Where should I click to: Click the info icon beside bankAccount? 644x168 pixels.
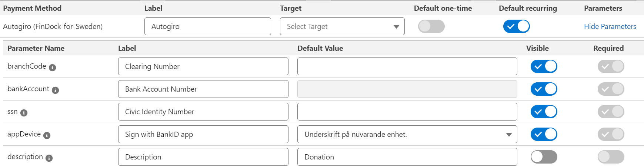click(56, 90)
